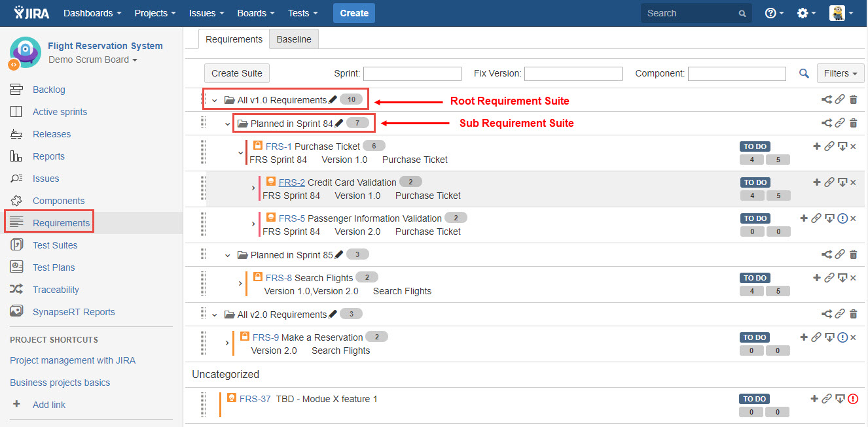
Task: Click plus icon on FRS-37 row
Action: tap(814, 399)
